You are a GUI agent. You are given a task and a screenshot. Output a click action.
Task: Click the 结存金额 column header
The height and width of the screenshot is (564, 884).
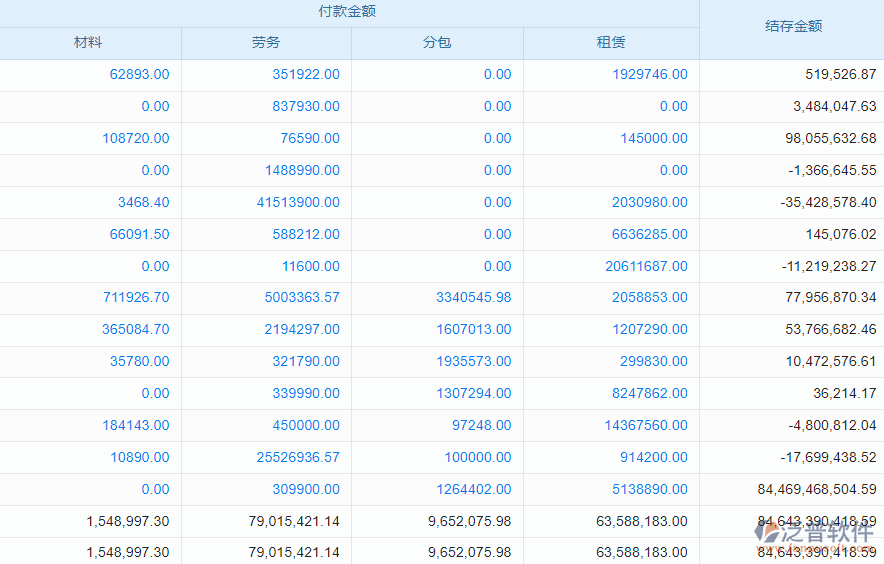[792, 27]
